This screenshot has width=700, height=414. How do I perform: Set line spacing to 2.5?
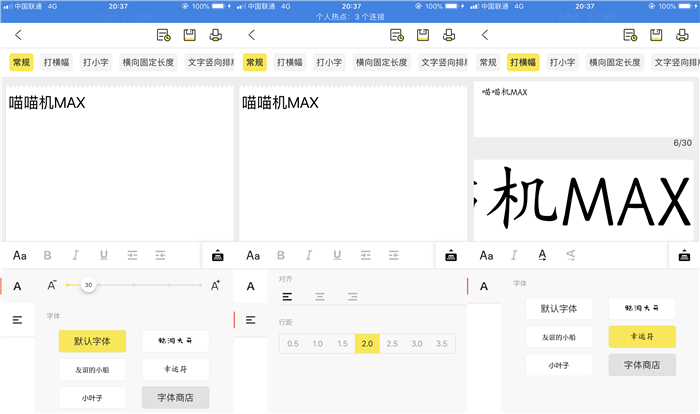[392, 343]
